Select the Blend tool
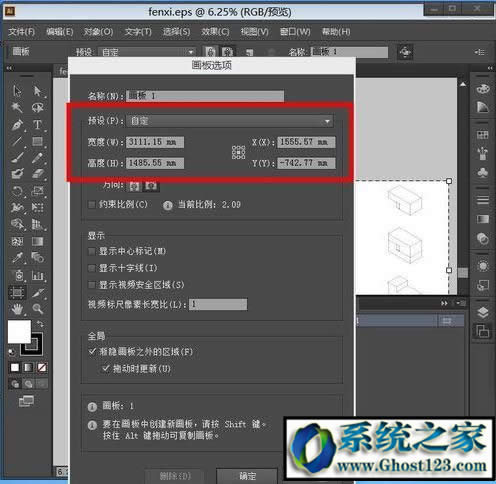 click(37, 257)
